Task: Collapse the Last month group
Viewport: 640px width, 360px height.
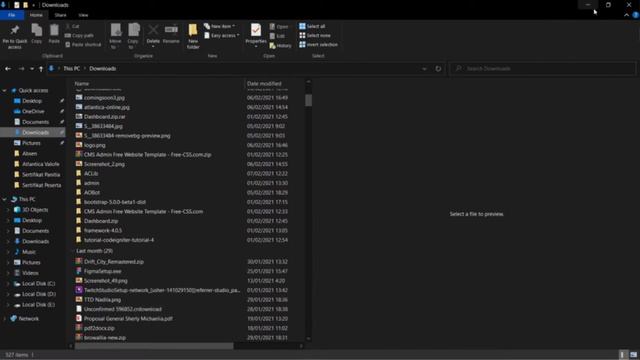Action: pyautogui.click(x=73, y=251)
